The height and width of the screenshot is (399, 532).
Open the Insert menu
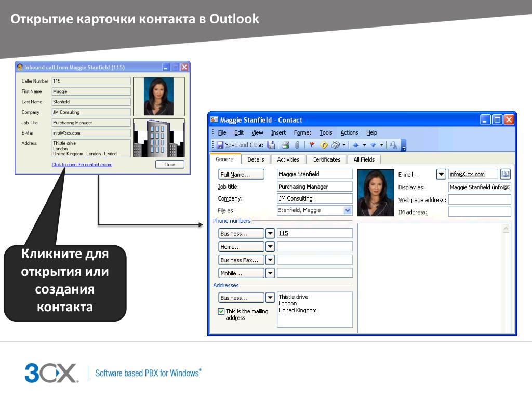coord(278,132)
